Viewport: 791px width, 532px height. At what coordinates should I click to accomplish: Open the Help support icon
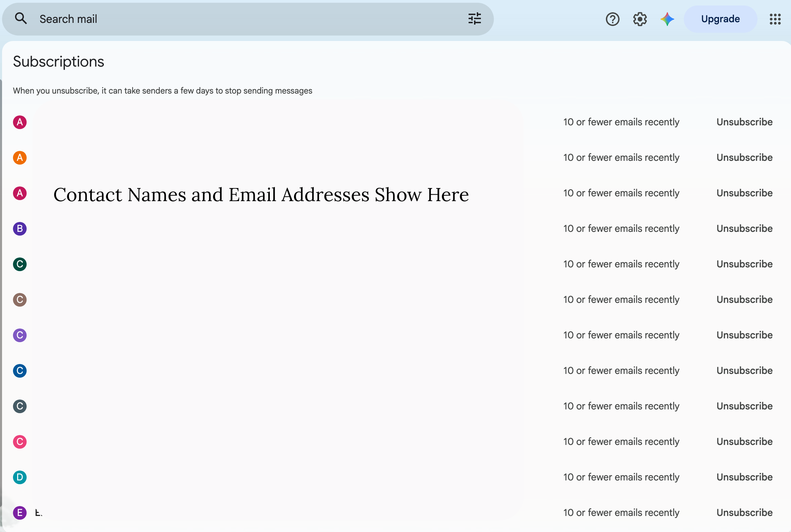[612, 19]
